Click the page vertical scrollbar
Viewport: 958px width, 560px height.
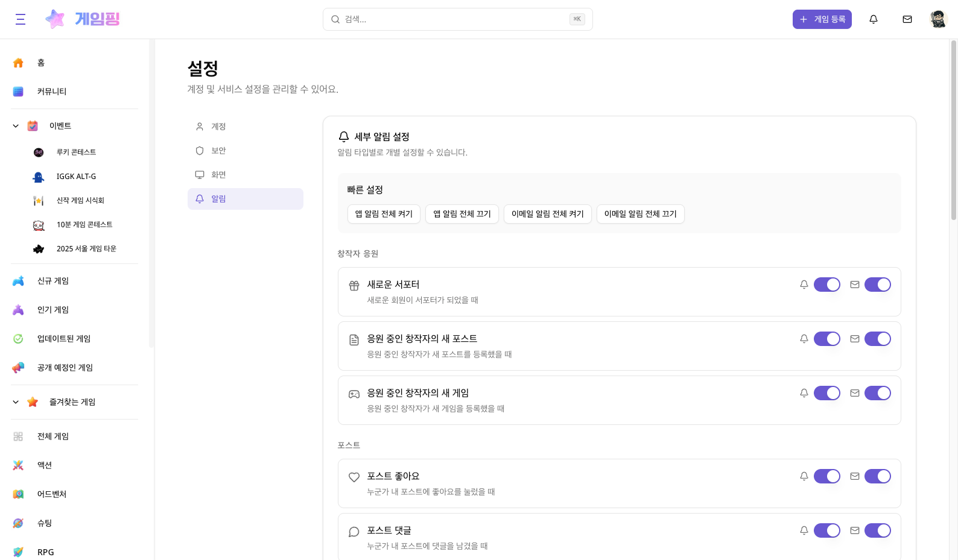954,130
